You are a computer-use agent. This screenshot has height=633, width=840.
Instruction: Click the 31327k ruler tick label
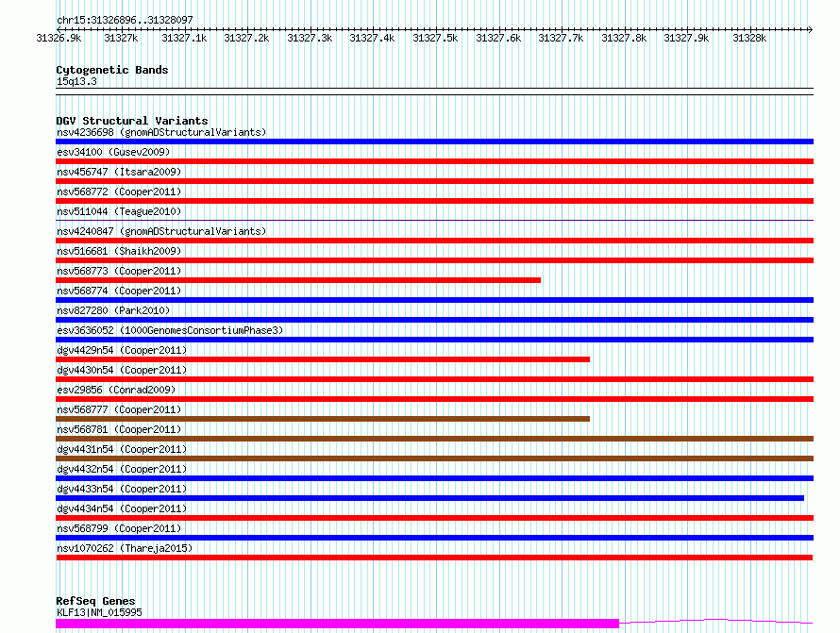(x=121, y=38)
